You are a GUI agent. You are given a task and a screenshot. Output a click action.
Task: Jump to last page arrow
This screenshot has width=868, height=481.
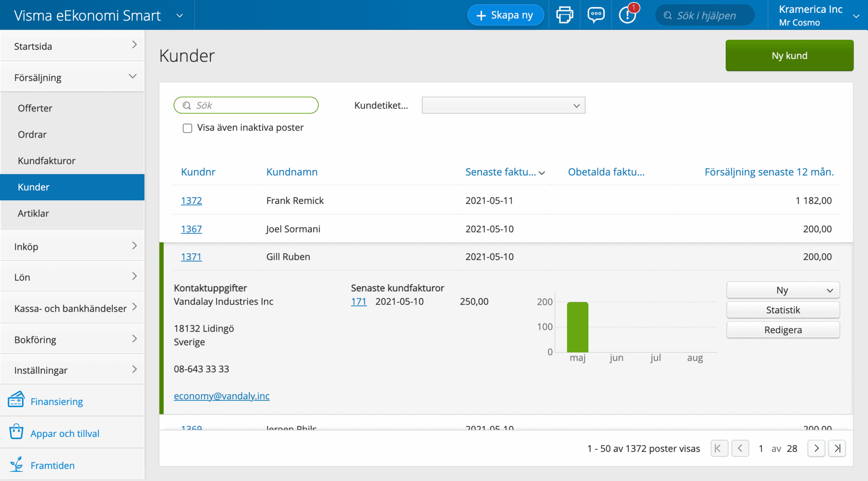point(837,448)
